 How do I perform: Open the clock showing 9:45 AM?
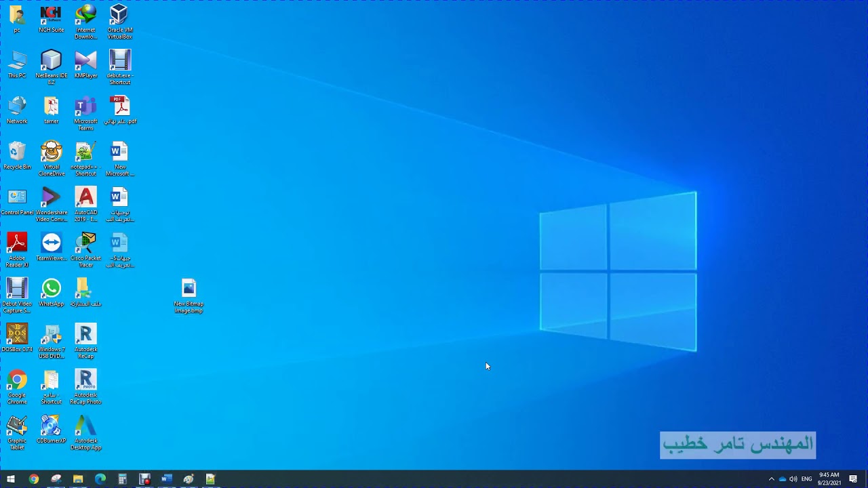point(829,479)
